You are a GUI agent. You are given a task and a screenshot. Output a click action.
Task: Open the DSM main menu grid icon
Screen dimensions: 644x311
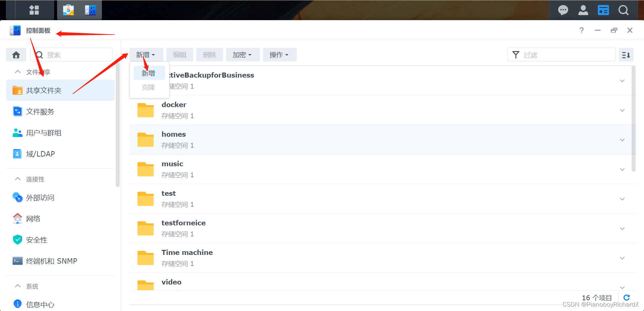[x=34, y=10]
